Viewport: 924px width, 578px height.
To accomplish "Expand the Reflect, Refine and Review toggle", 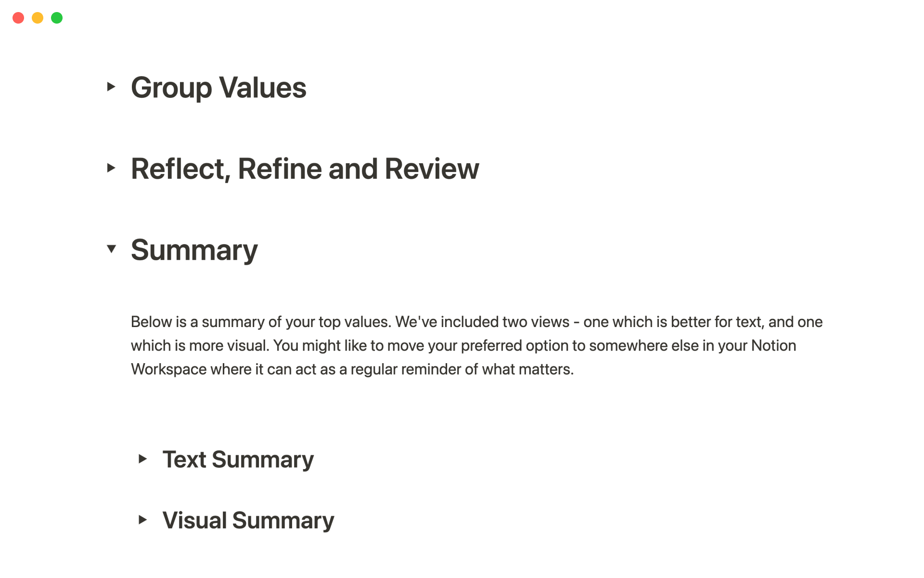I will click(x=111, y=168).
